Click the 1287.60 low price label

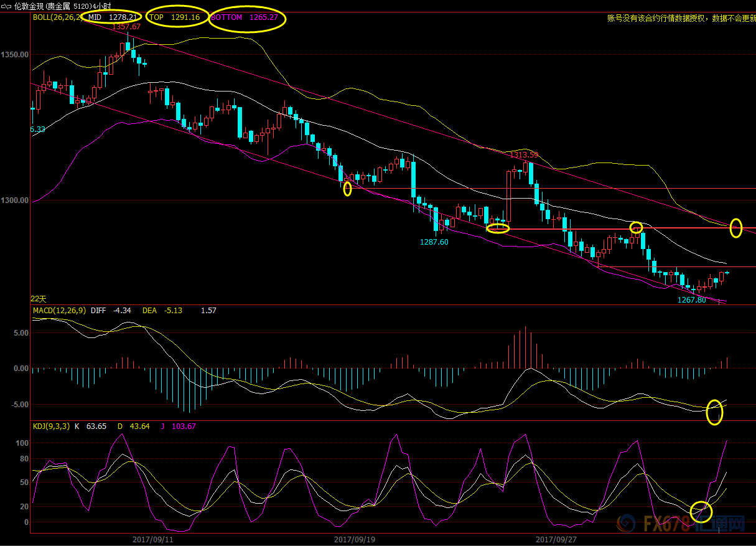coord(434,242)
